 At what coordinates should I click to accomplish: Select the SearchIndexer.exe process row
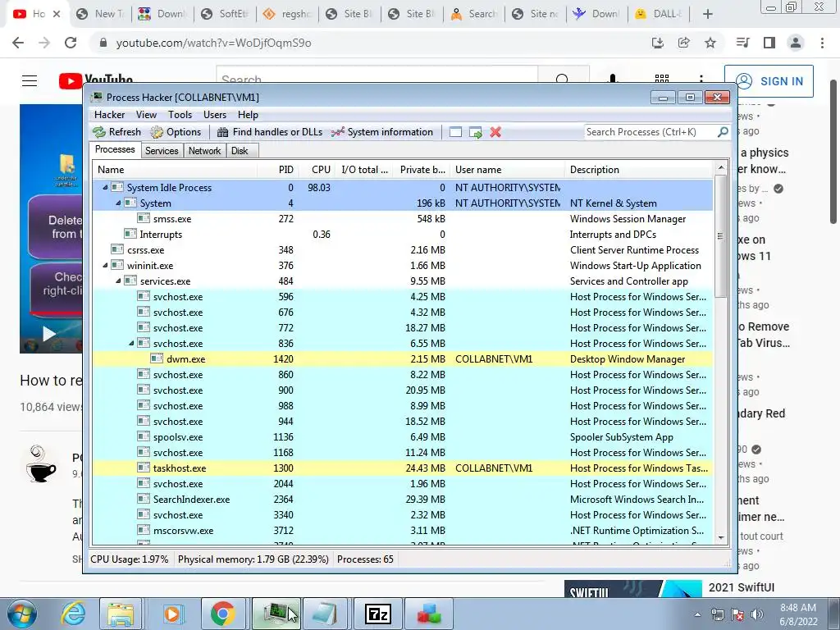(403, 499)
